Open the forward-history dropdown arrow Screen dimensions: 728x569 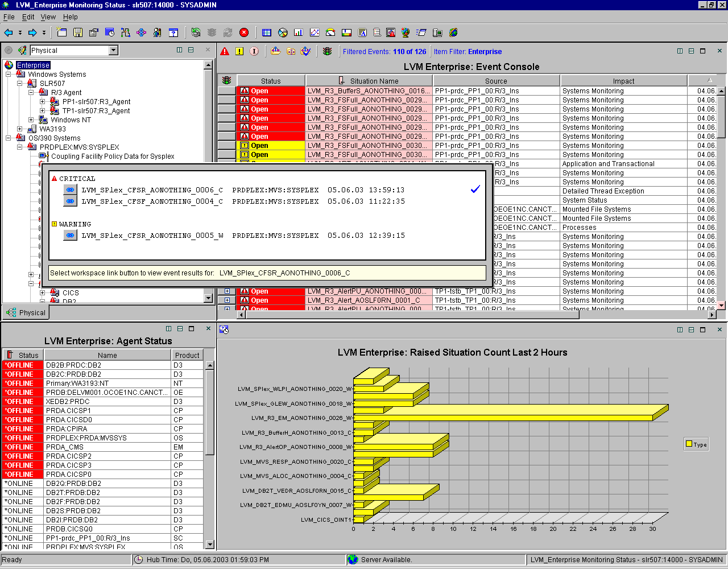point(44,32)
